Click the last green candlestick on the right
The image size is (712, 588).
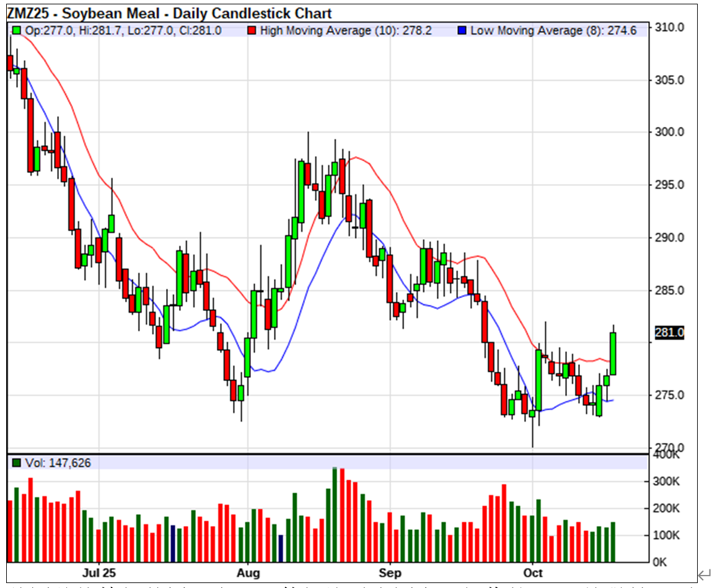pyautogui.click(x=613, y=353)
